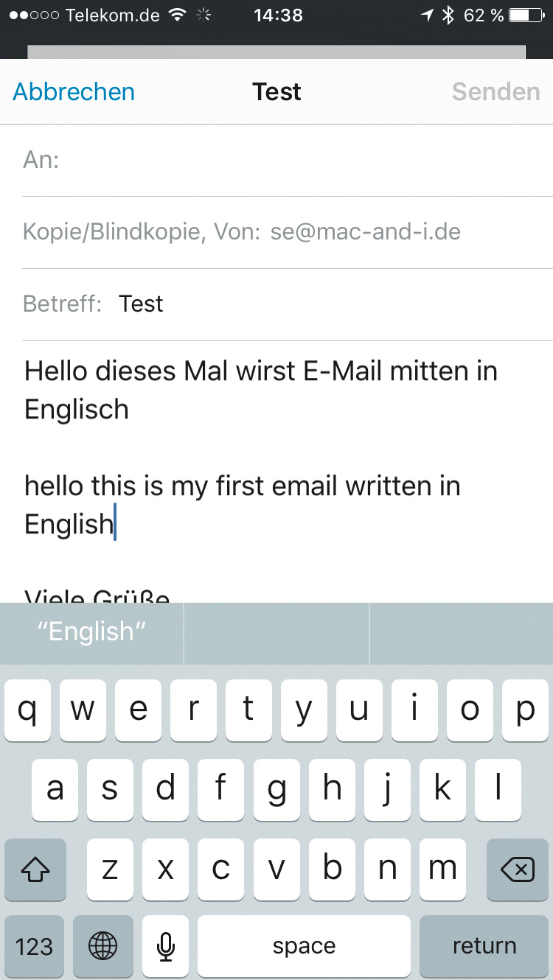Toggle the Shift key
553x980 pixels.
[35, 869]
